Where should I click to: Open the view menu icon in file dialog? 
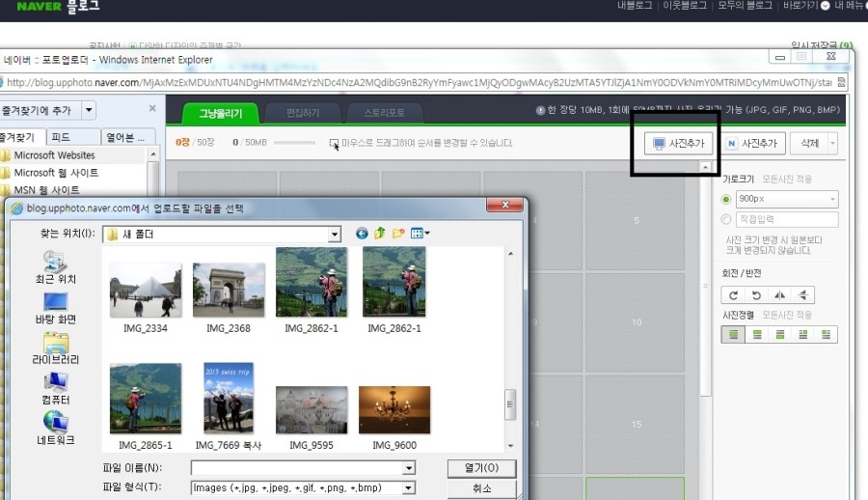pos(420,234)
